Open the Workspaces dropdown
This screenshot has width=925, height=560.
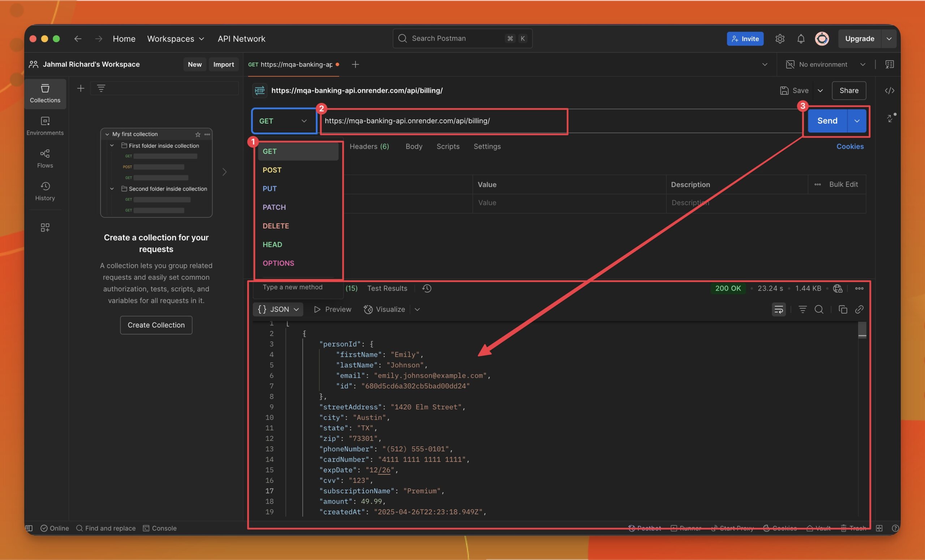pyautogui.click(x=175, y=39)
